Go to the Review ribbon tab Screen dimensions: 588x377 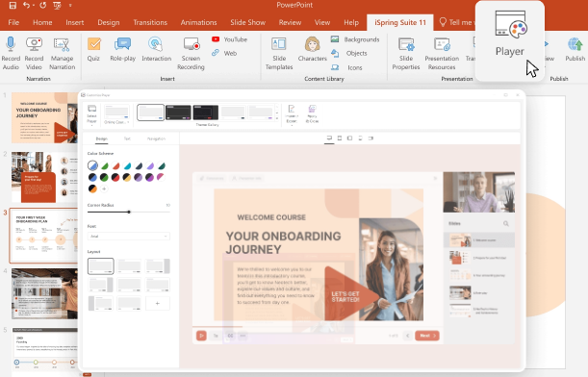pos(290,22)
